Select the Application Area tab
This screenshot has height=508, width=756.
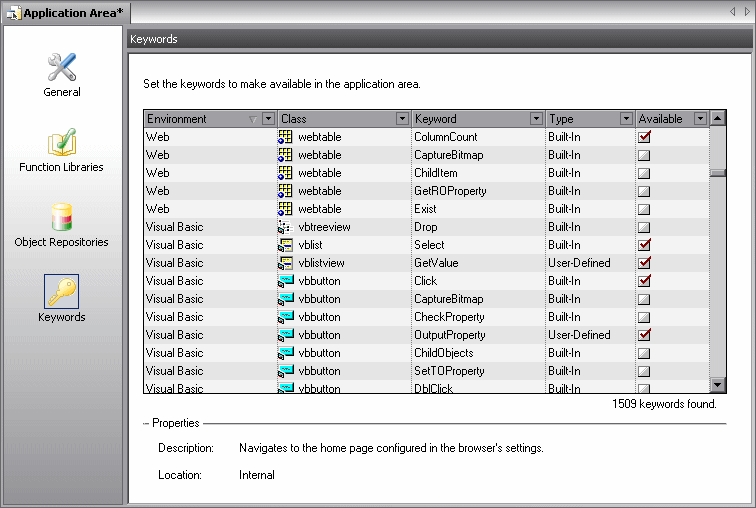pos(65,13)
